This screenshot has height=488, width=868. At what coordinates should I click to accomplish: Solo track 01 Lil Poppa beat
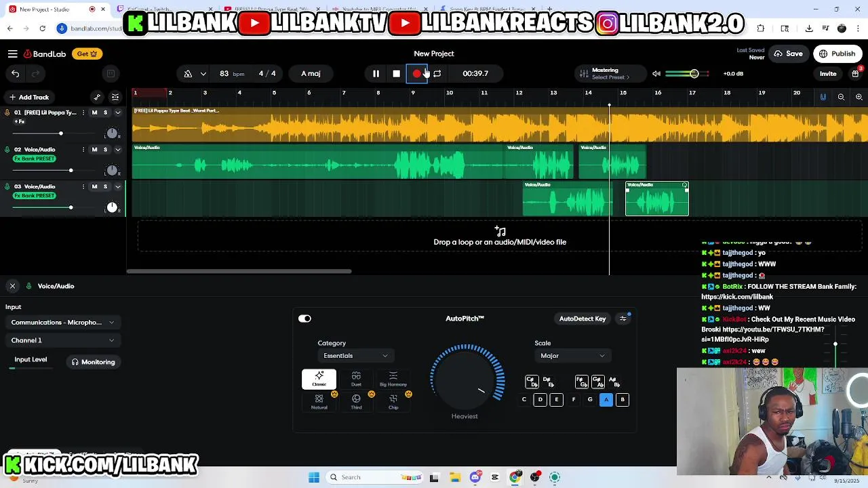click(x=105, y=113)
